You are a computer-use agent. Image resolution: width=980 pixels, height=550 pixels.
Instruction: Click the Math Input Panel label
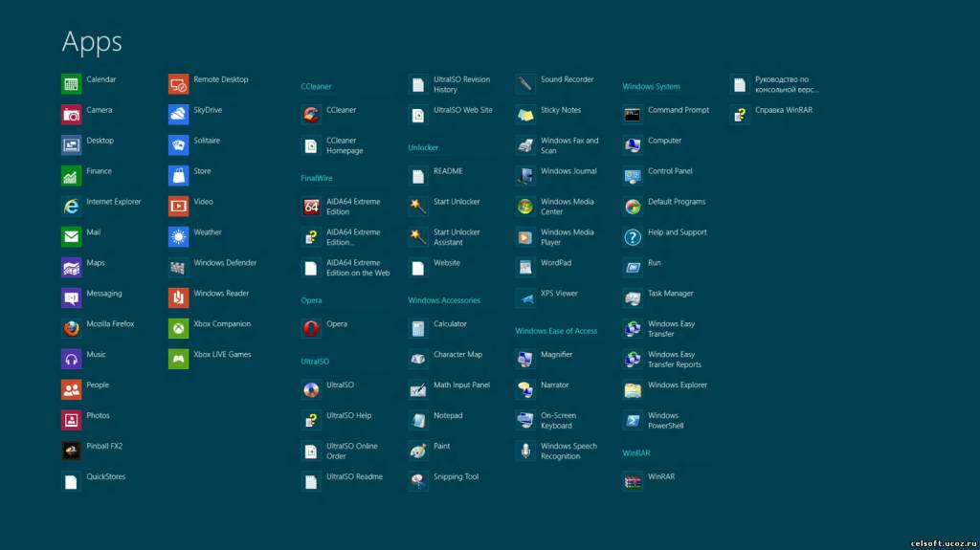tap(462, 385)
